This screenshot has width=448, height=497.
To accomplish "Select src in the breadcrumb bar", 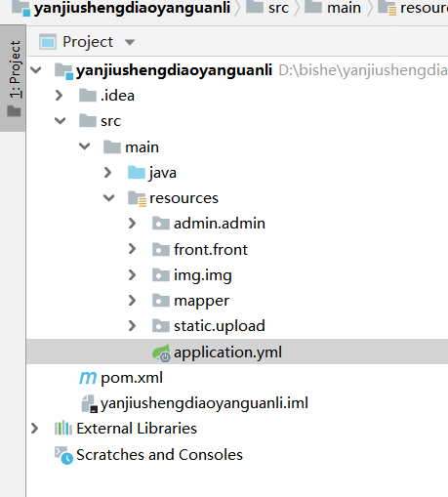I will coord(267,8).
